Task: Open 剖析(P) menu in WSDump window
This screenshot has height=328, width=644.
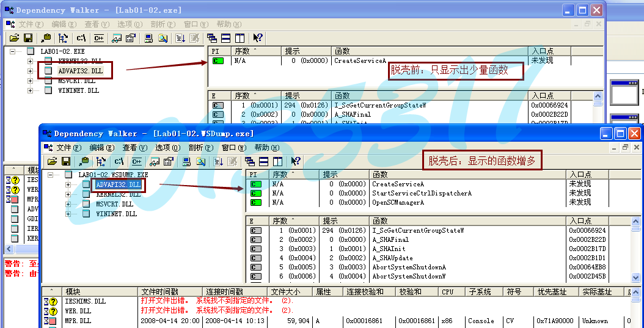Action: click(201, 148)
